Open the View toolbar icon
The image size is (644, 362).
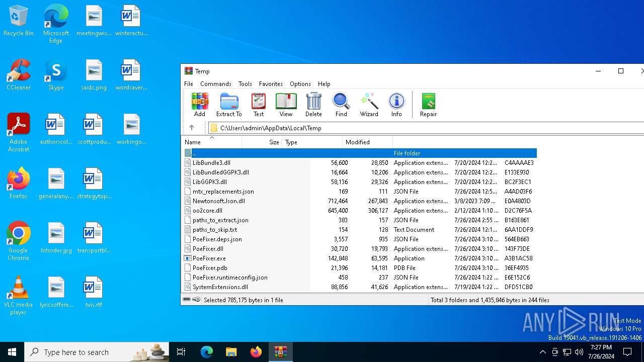click(x=286, y=105)
